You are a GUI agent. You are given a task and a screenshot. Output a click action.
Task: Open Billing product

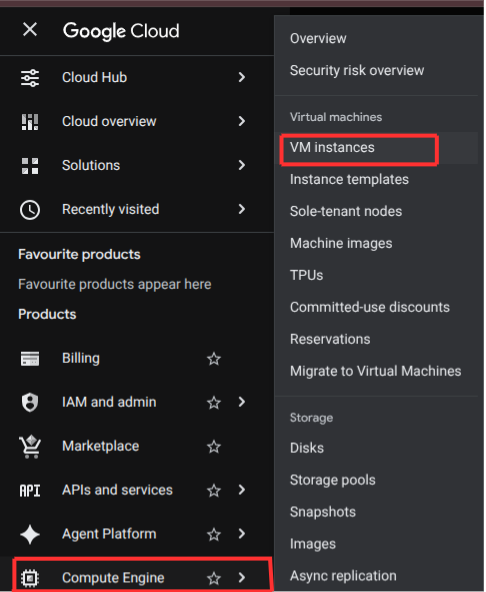pos(81,358)
